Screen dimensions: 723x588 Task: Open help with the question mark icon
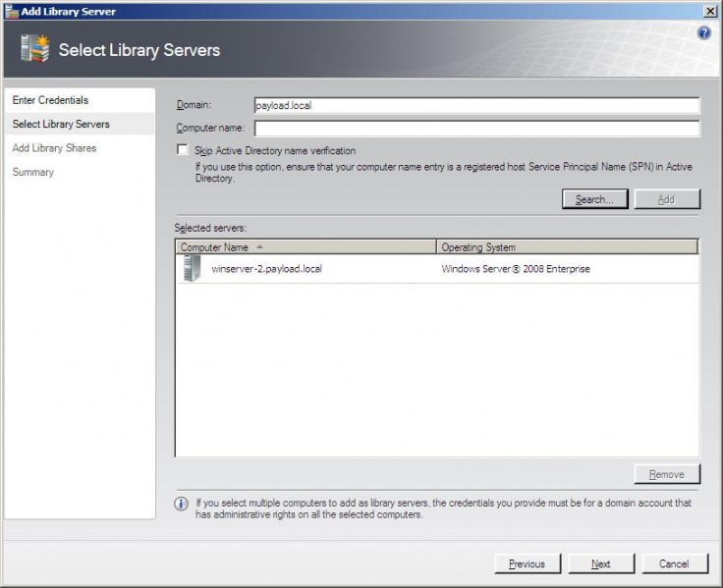[x=703, y=33]
